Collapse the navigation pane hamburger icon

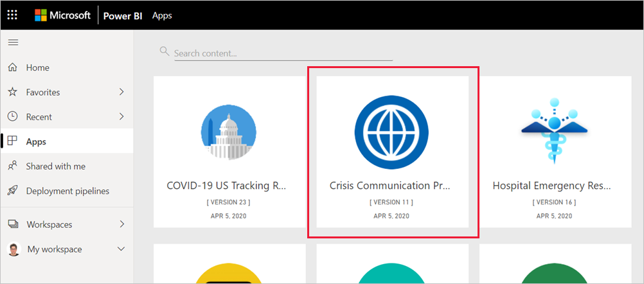(13, 42)
